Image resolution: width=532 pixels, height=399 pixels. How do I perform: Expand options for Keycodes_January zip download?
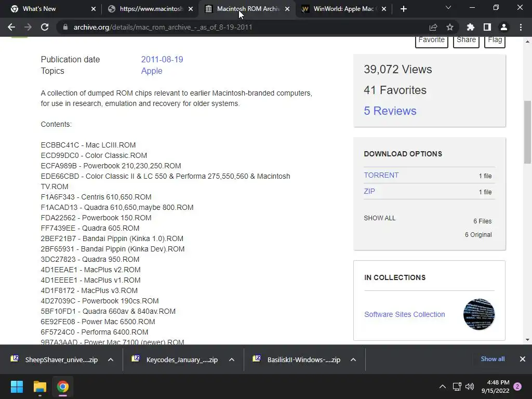[x=232, y=360]
